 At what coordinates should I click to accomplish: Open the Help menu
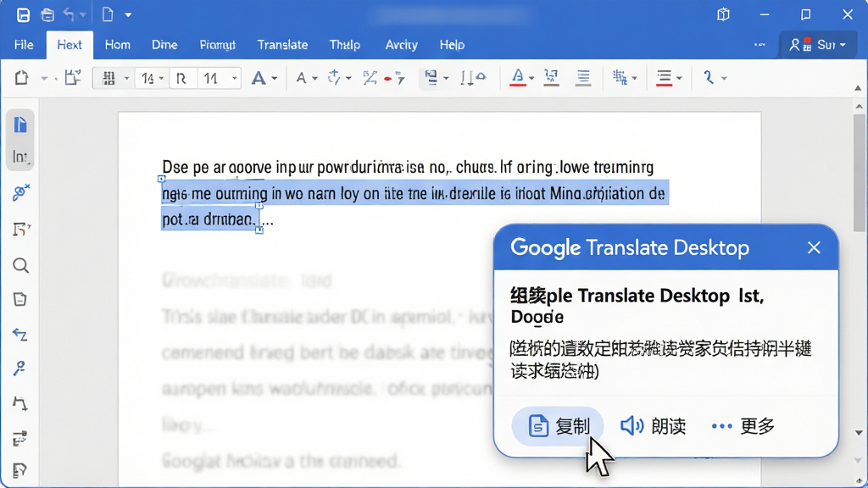452,45
